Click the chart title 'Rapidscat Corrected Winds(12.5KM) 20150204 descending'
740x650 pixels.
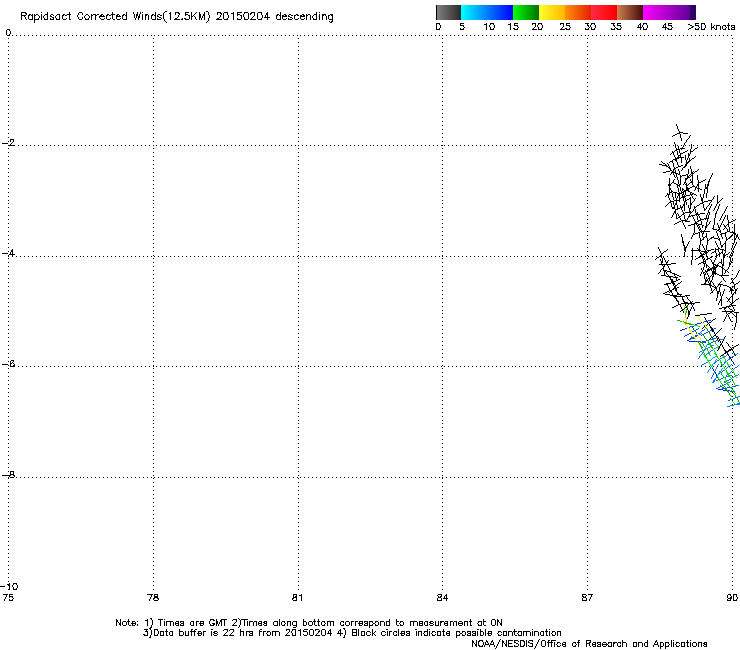(177, 17)
